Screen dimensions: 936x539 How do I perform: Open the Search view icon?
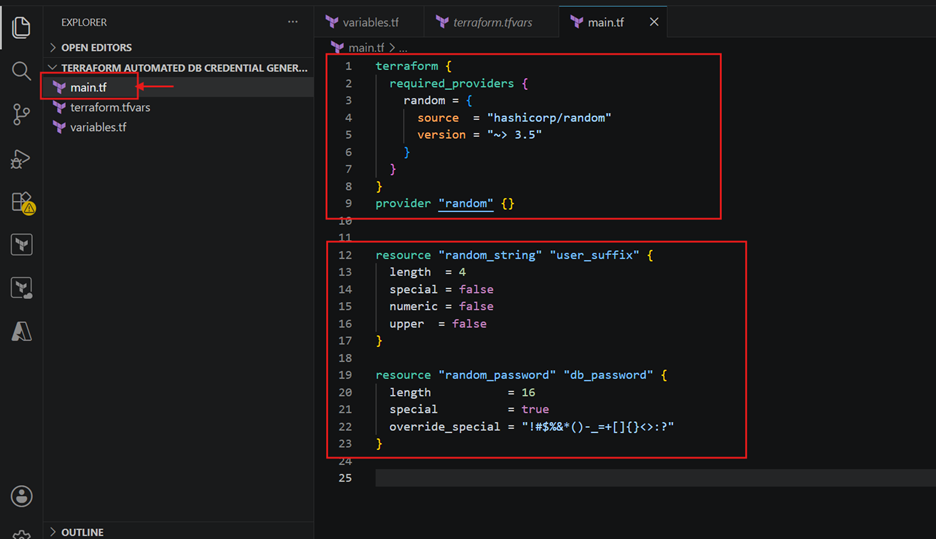tap(21, 71)
